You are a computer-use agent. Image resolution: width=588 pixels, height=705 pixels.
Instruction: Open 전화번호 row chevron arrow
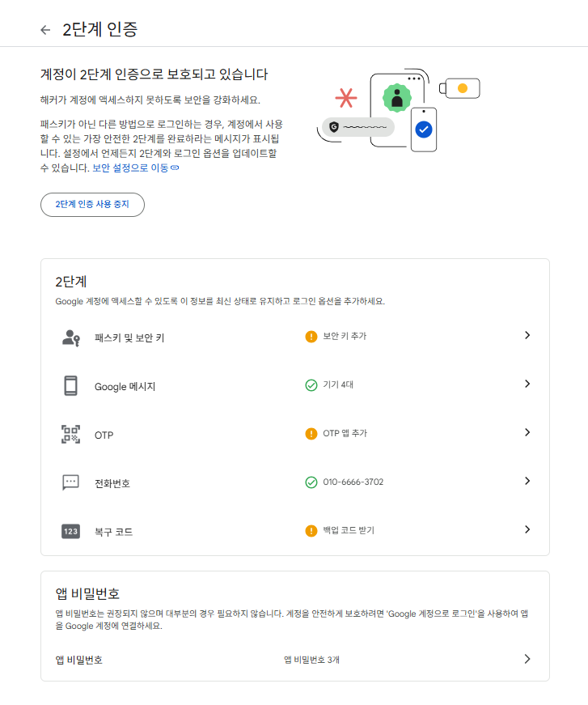[x=527, y=481]
